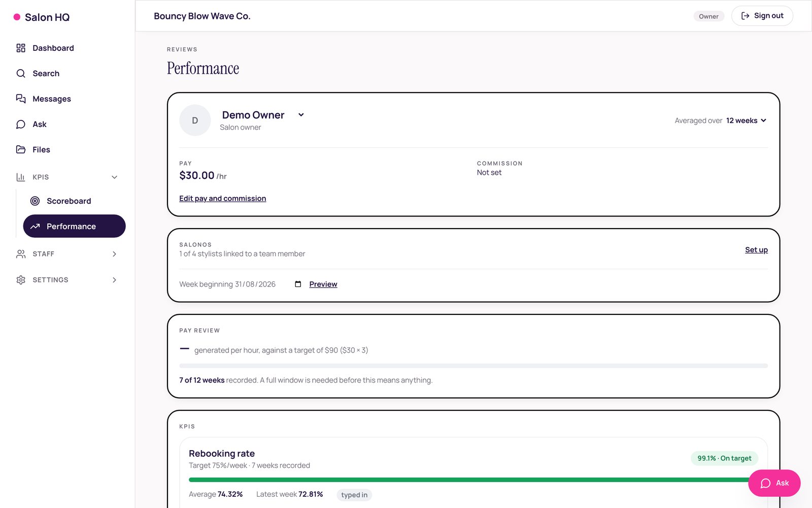Open the week beginning calendar picker icon
This screenshot has height=508, width=812.
click(298, 284)
